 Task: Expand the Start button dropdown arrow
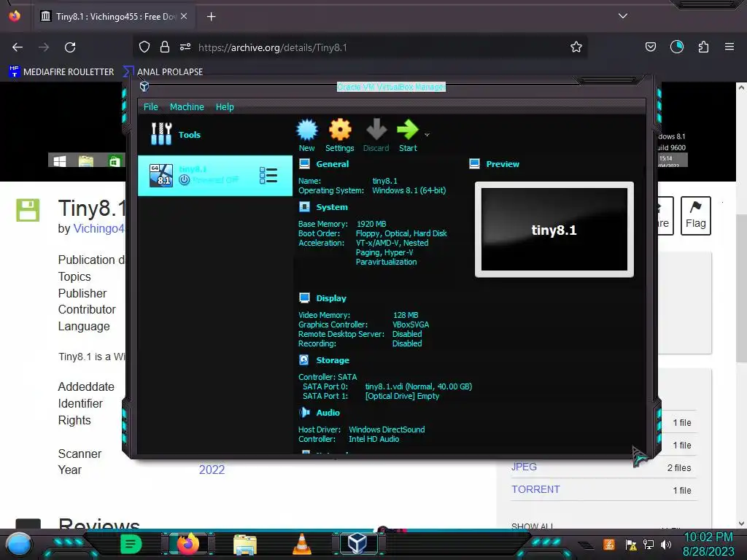[427, 135]
